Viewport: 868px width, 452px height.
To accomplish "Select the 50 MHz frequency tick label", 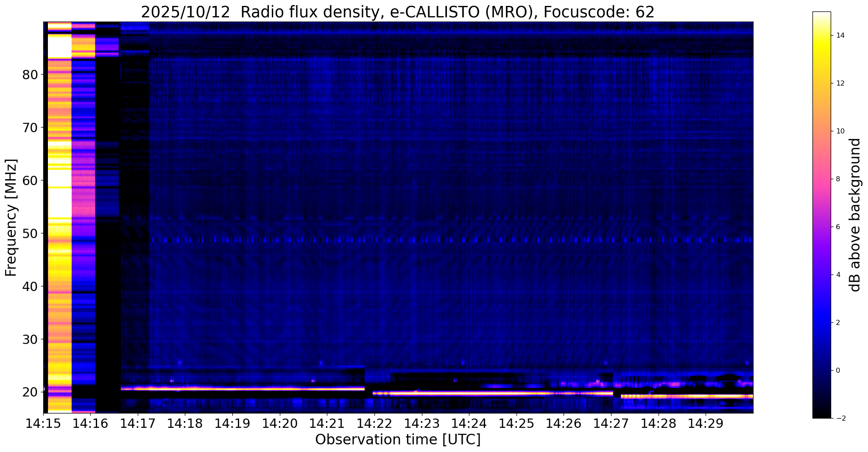I will (30, 233).
